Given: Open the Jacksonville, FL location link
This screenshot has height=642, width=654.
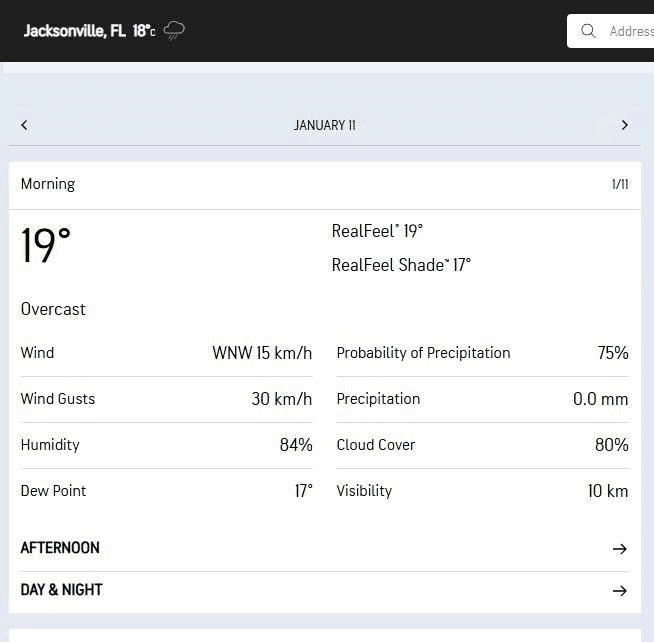Looking at the screenshot, I should click(74, 31).
